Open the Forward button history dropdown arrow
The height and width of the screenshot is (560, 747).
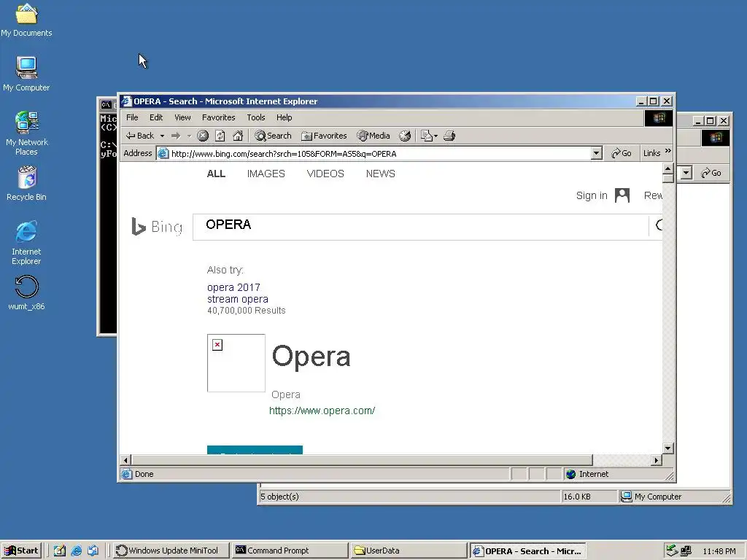point(189,136)
